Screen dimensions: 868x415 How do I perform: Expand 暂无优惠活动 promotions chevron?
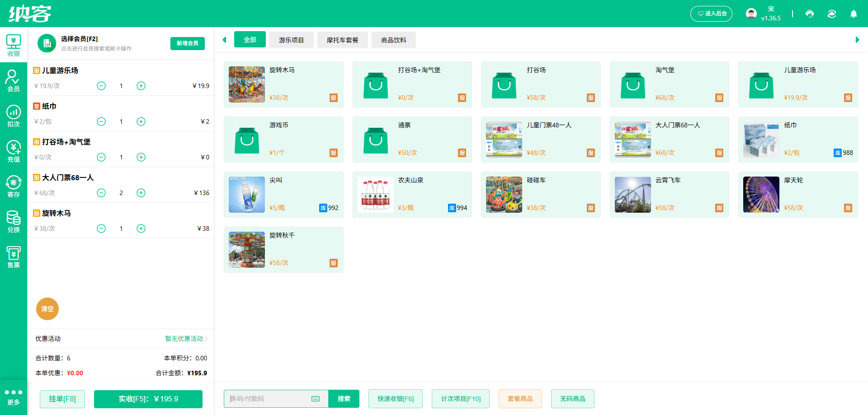coord(207,339)
